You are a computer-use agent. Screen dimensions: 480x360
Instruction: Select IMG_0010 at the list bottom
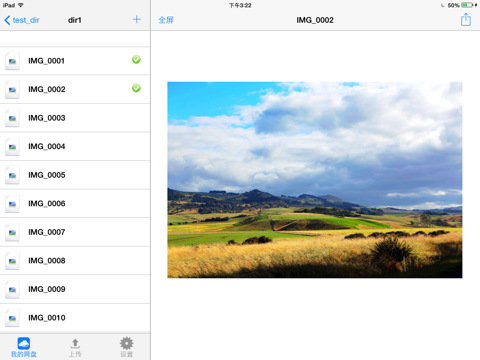click(x=75, y=318)
